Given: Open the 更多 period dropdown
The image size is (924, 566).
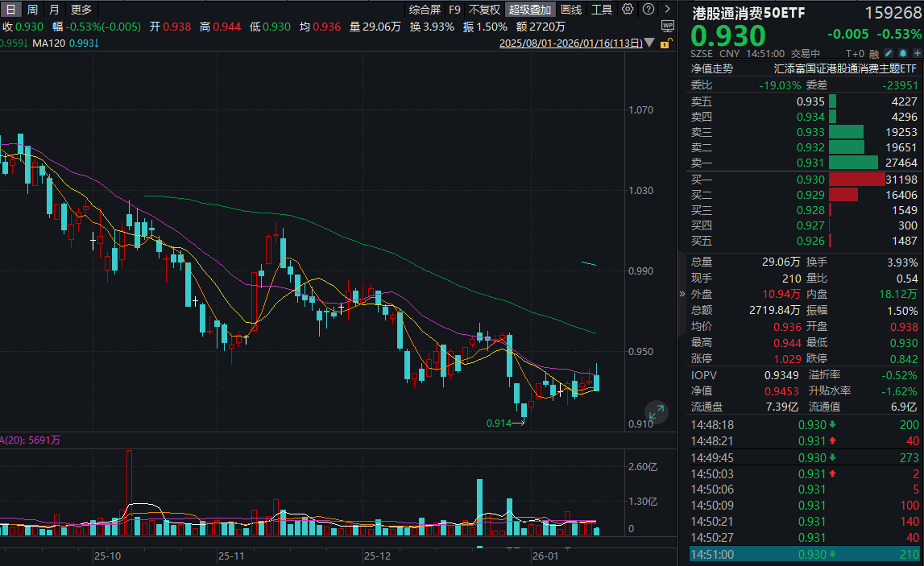Looking at the screenshot, I should pos(81,10).
